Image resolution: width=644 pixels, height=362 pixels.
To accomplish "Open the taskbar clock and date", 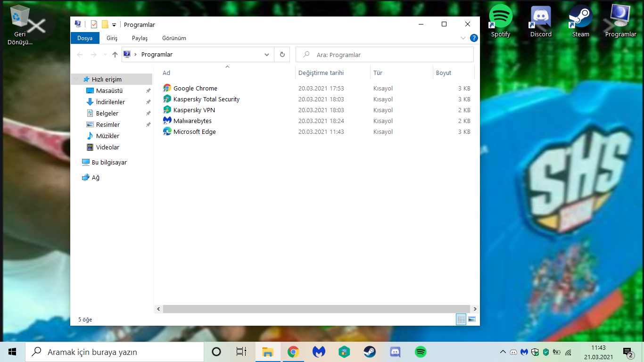I will (598, 352).
